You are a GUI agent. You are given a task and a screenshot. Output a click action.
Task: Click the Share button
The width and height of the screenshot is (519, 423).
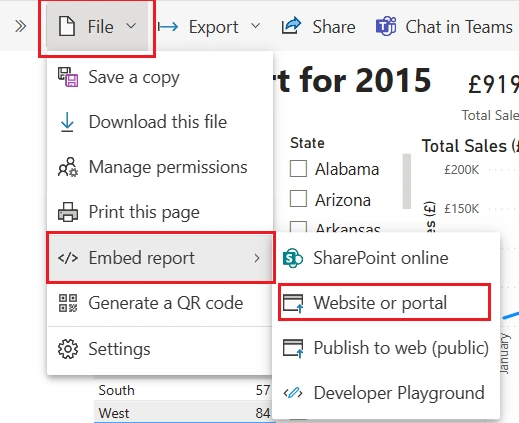pyautogui.click(x=319, y=27)
